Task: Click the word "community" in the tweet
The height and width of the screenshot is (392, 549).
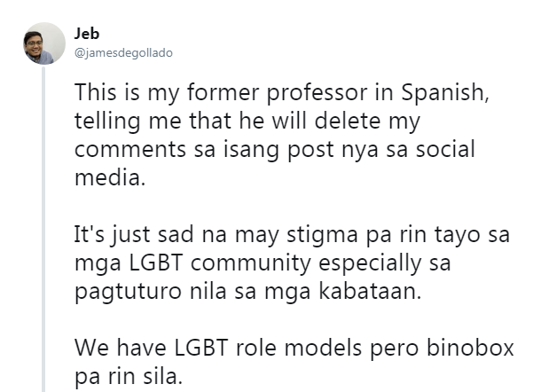Action: 251,263
